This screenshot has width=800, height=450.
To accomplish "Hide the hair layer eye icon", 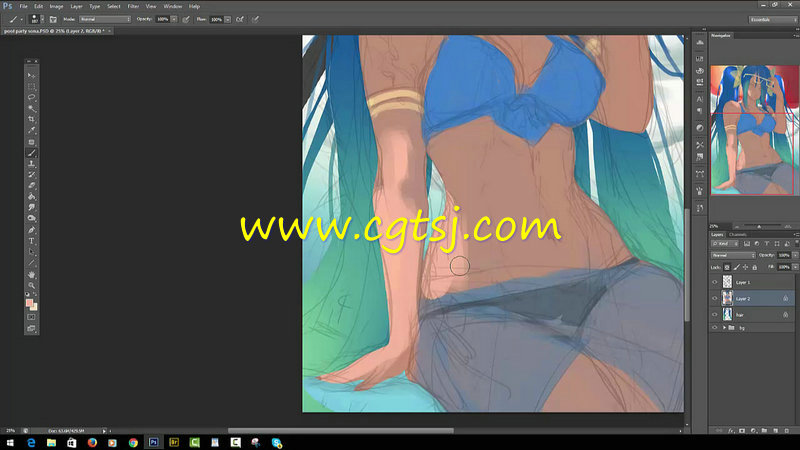I will pos(715,315).
